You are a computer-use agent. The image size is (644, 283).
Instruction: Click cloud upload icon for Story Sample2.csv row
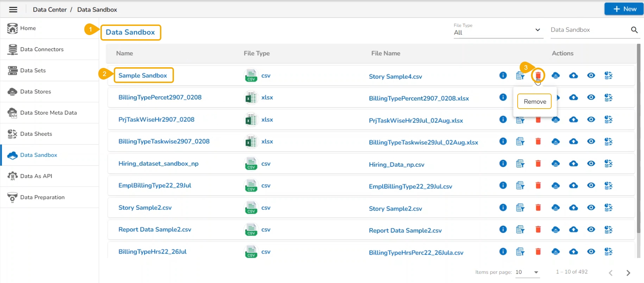[573, 208]
